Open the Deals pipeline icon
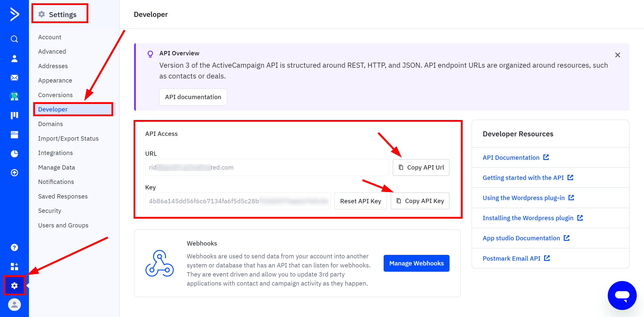Viewport: 644px width, 317px height. coord(14,115)
